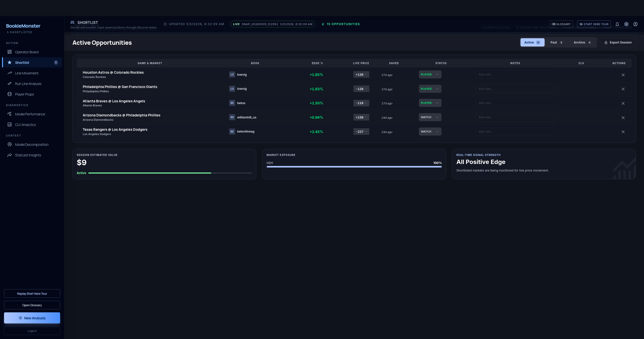Viewport: 644px width, 339px height.
Task: Click the Operator Board grid icon
Action: click(10, 52)
